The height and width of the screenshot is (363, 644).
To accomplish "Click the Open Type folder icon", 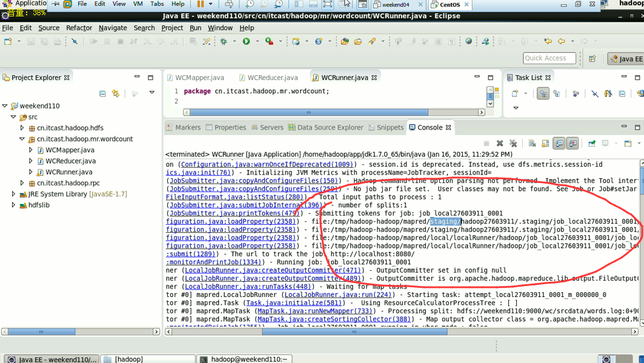I will click(x=345, y=41).
